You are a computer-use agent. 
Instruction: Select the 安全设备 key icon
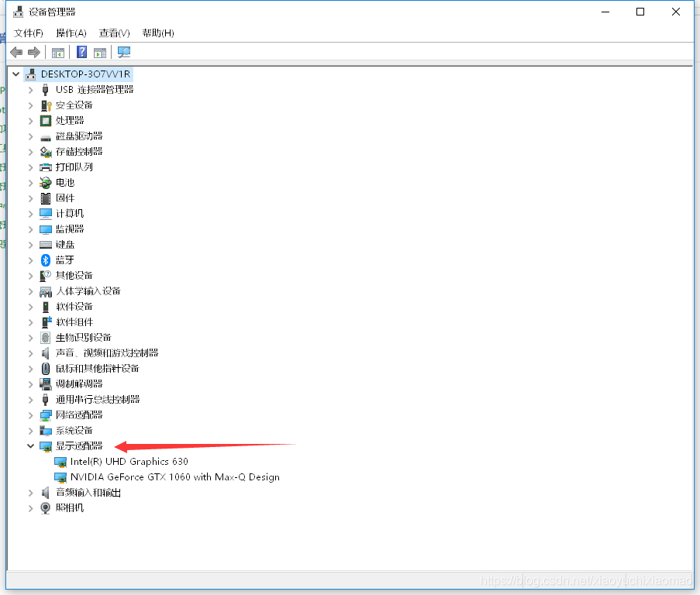point(46,105)
